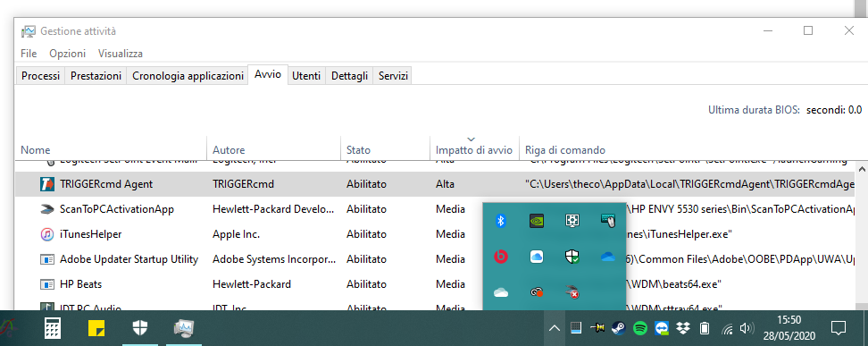868x346 pixels.
Task: Click the battery status icon
Action: pyautogui.click(x=705, y=328)
